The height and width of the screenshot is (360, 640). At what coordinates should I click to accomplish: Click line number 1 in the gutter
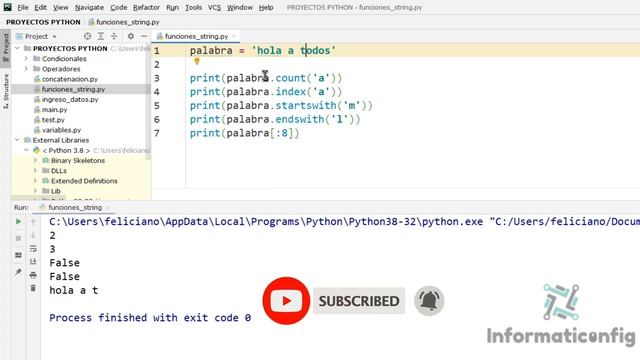157,51
